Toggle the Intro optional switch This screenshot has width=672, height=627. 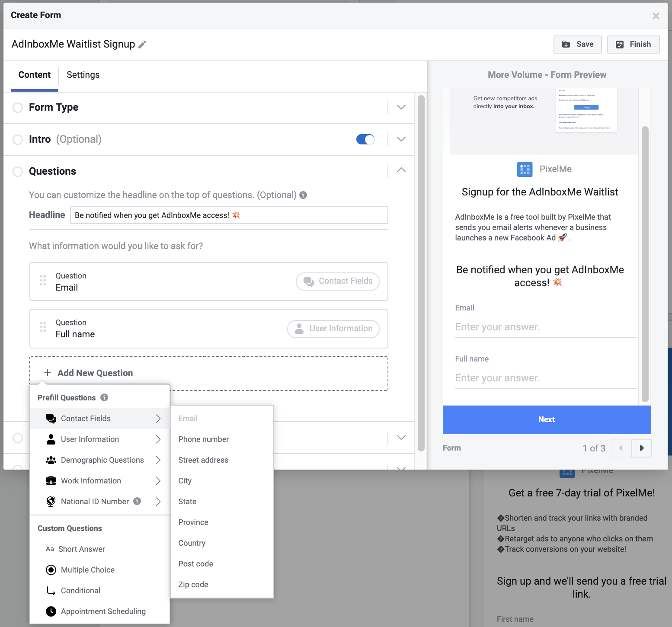[x=365, y=139]
